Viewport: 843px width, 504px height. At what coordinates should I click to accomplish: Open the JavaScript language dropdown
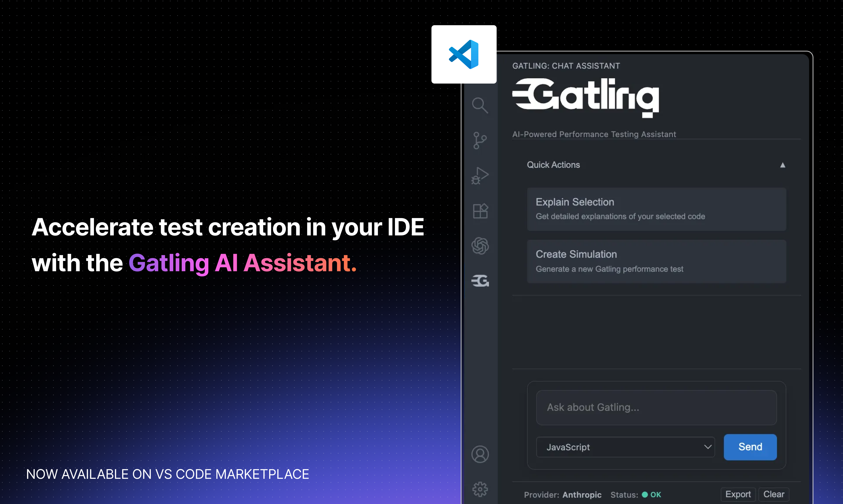pyautogui.click(x=625, y=447)
